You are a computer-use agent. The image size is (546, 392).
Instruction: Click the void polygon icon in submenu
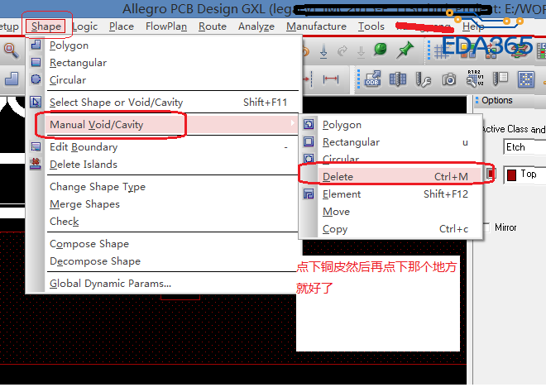coord(309,124)
